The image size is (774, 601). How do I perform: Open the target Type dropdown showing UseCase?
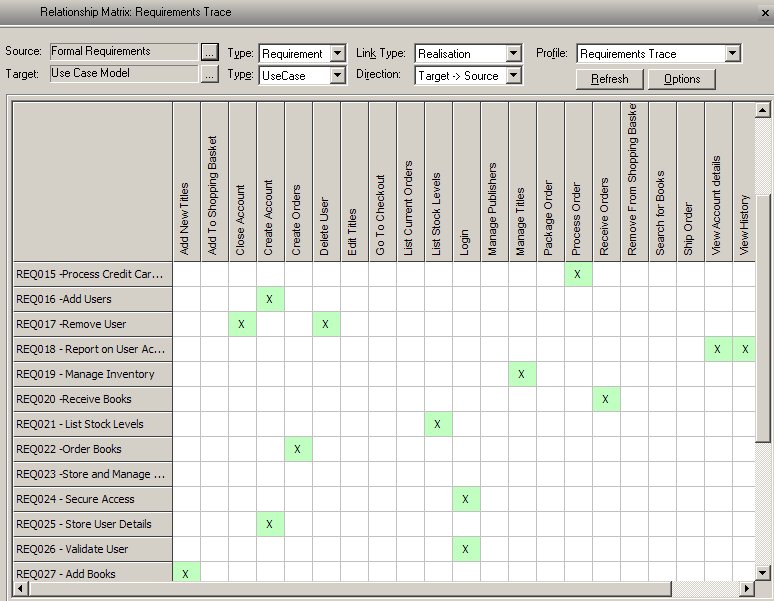click(338, 75)
